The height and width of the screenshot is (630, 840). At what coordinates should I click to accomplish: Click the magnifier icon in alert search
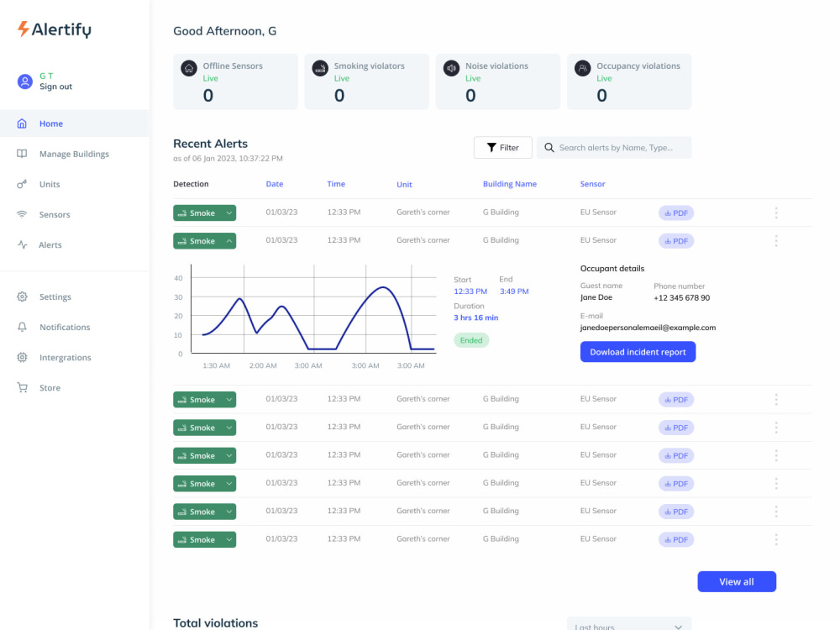pyautogui.click(x=549, y=148)
